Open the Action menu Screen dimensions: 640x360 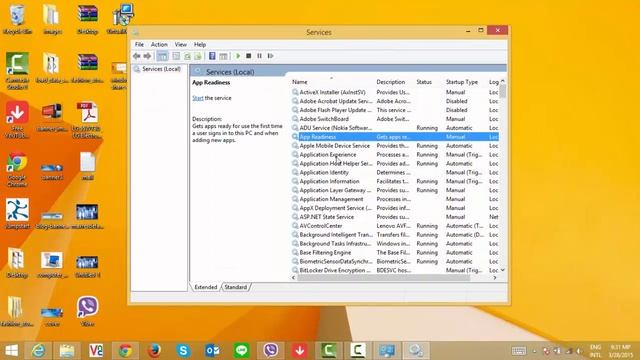click(159, 44)
